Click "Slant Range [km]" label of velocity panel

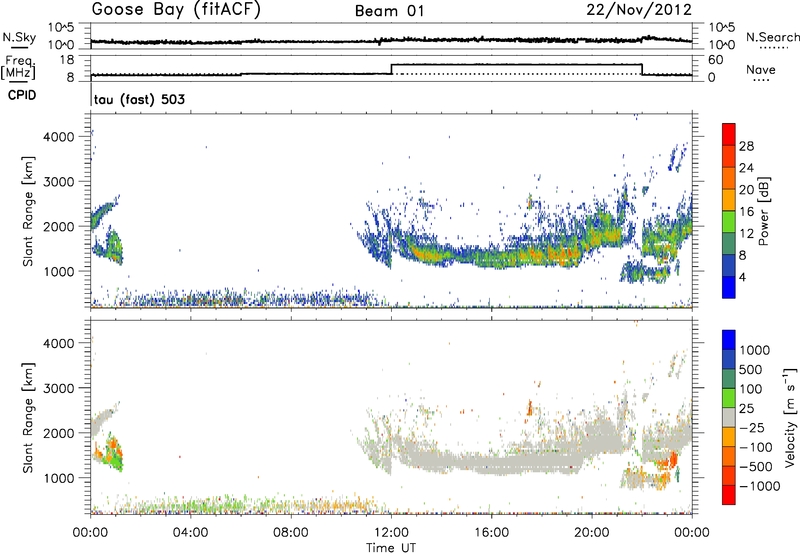(28, 418)
